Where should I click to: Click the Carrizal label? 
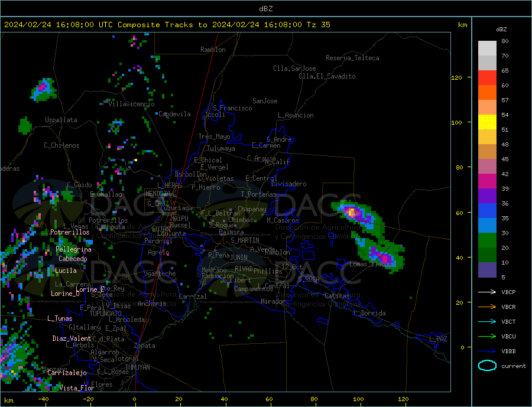pyautogui.click(x=193, y=297)
